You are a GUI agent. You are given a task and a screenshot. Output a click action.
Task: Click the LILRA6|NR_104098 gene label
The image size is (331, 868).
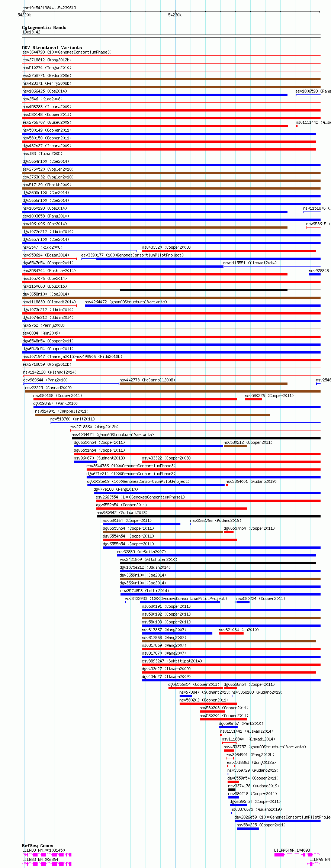(292, 850)
